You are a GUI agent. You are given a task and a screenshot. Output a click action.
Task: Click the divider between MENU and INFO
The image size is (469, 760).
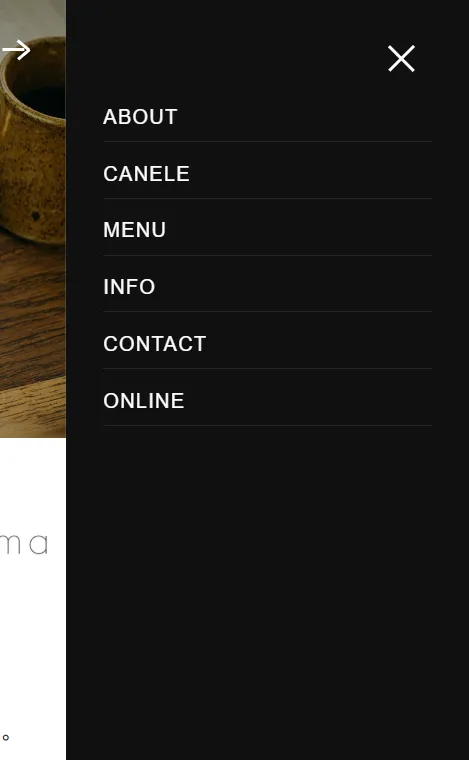pyautogui.click(x=267, y=255)
